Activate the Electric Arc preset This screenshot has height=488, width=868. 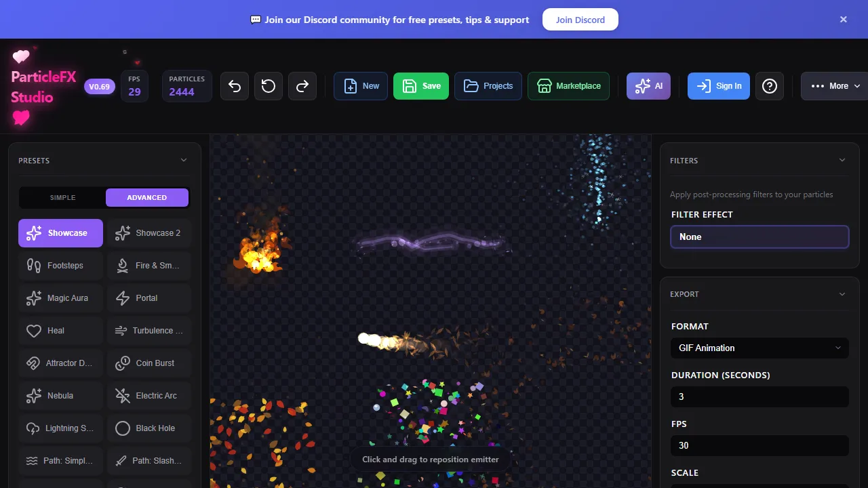coord(149,395)
